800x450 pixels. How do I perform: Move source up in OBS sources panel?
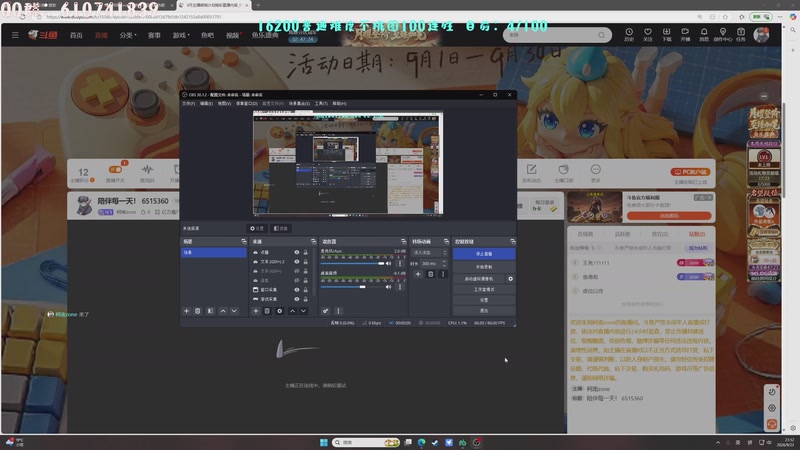(x=292, y=311)
